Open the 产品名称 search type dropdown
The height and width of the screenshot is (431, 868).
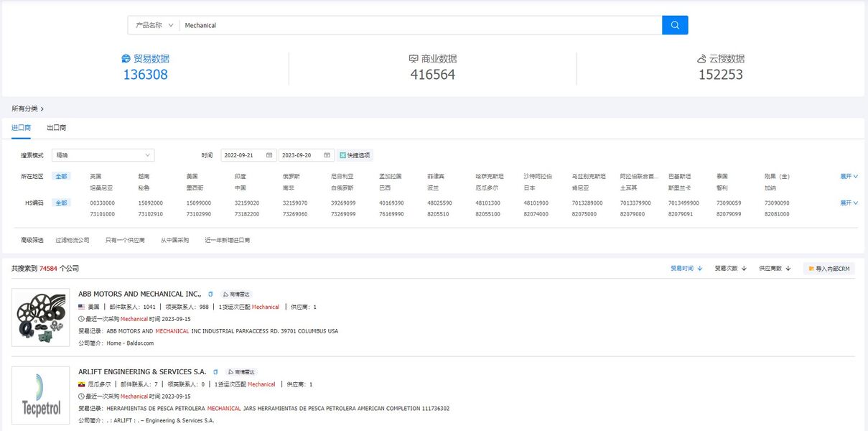(x=154, y=25)
